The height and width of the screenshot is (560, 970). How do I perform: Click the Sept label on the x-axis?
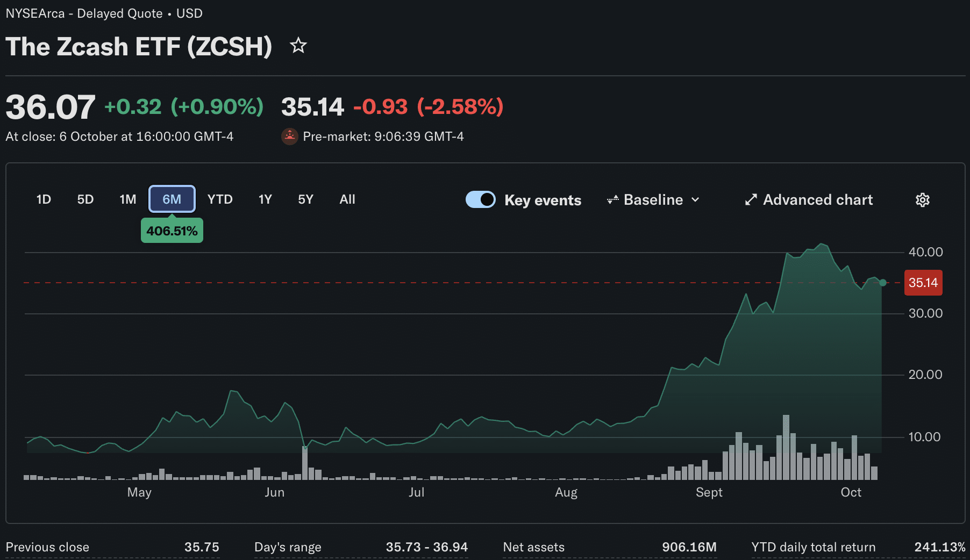(x=709, y=492)
